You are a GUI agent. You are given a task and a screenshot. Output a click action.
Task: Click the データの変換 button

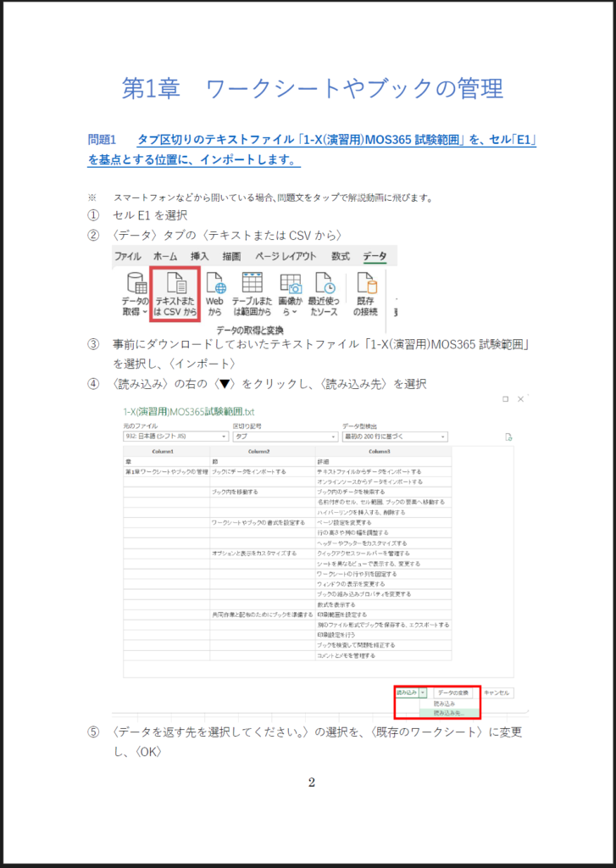click(453, 693)
